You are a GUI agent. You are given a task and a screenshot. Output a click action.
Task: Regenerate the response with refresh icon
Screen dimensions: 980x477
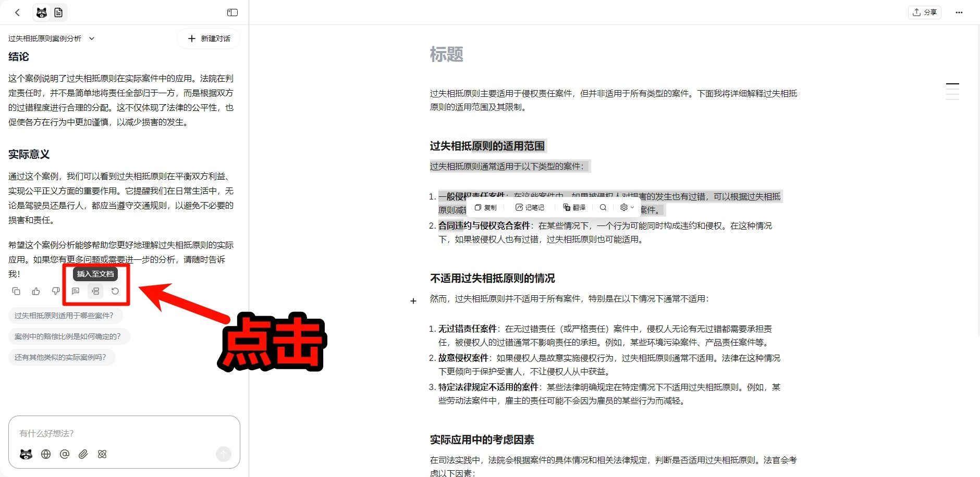(115, 291)
